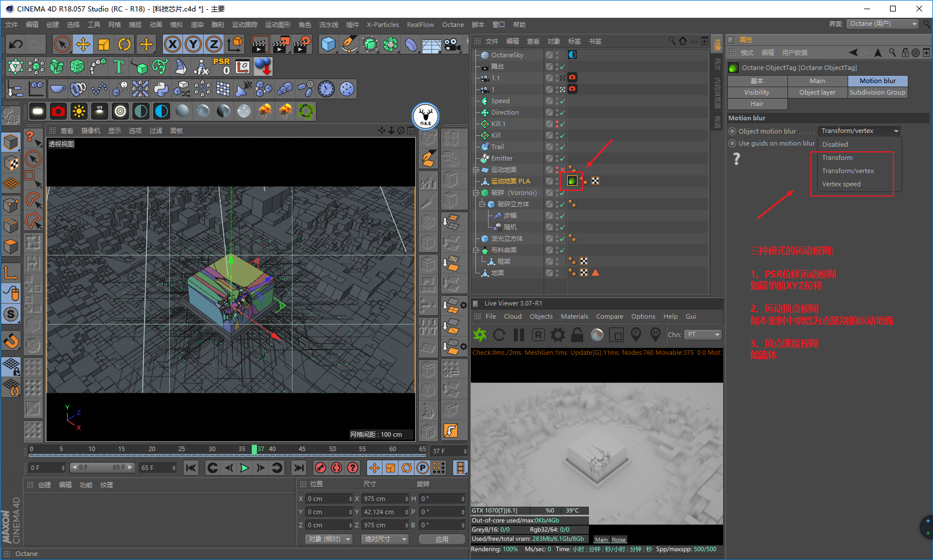Click the 应用 apply button

442,539
